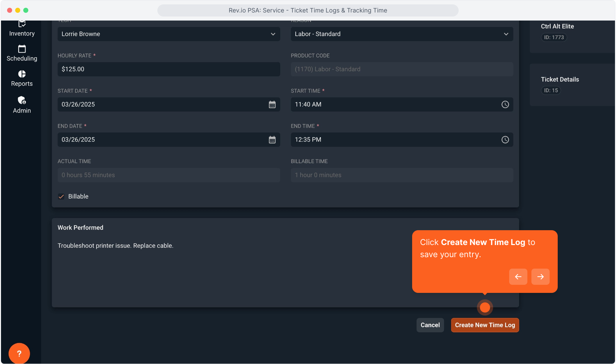This screenshot has height=364, width=616.
Task: Expand the Tech dropdown showing Lorrie Browne
Action: [x=168, y=34]
